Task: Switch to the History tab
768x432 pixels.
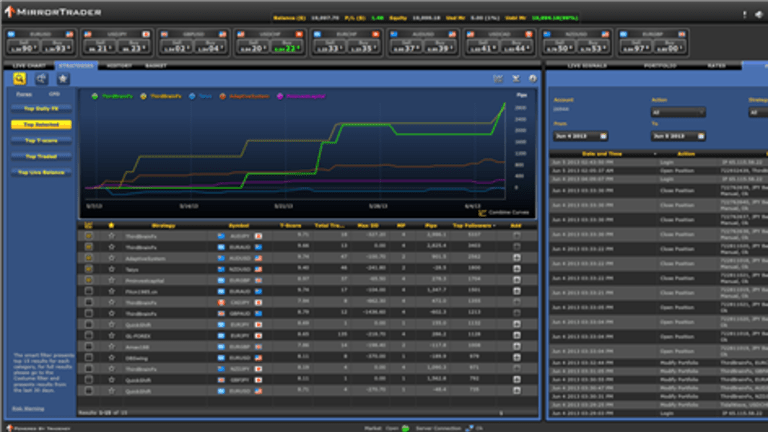Action: click(119, 66)
